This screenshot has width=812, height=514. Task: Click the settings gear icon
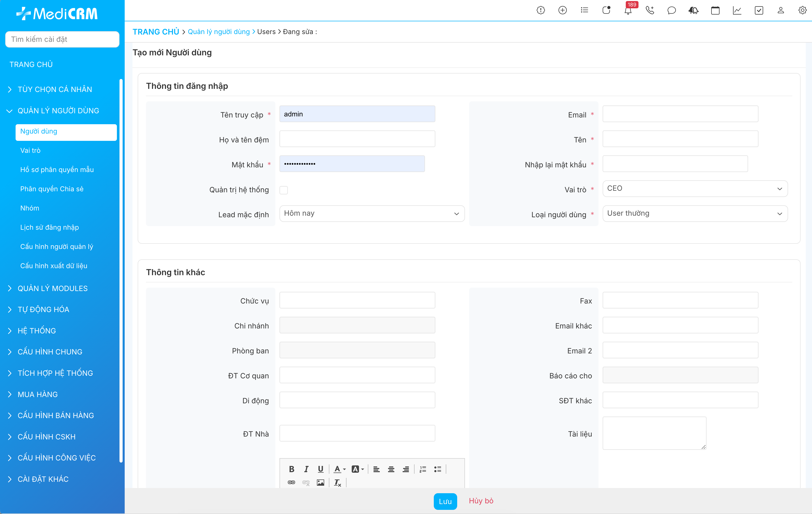tap(802, 10)
